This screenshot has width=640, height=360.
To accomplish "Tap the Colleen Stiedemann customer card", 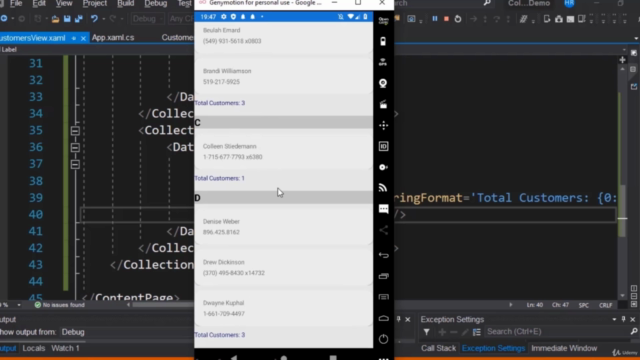I will point(283,152).
